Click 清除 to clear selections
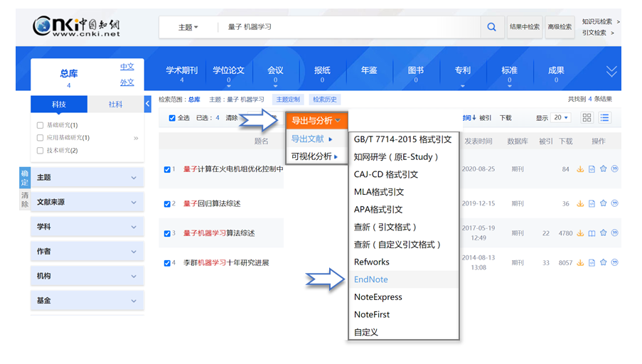The width and height of the screenshot is (642, 364). tap(231, 118)
